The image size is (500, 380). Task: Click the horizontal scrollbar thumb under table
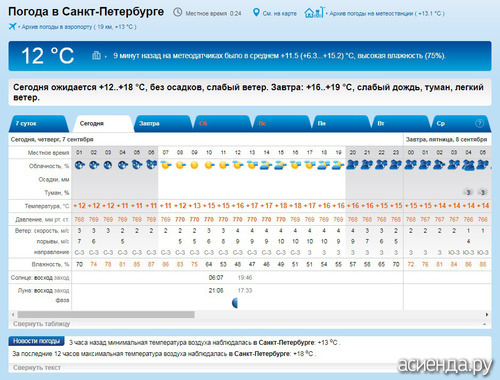click(106, 314)
